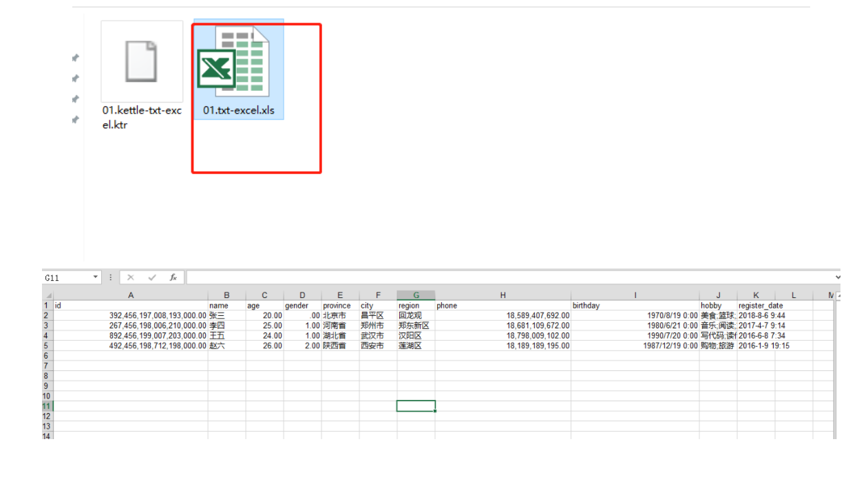This screenshot has width=868, height=477.
Task: Click the province cell 北京市
Action: 340,315
